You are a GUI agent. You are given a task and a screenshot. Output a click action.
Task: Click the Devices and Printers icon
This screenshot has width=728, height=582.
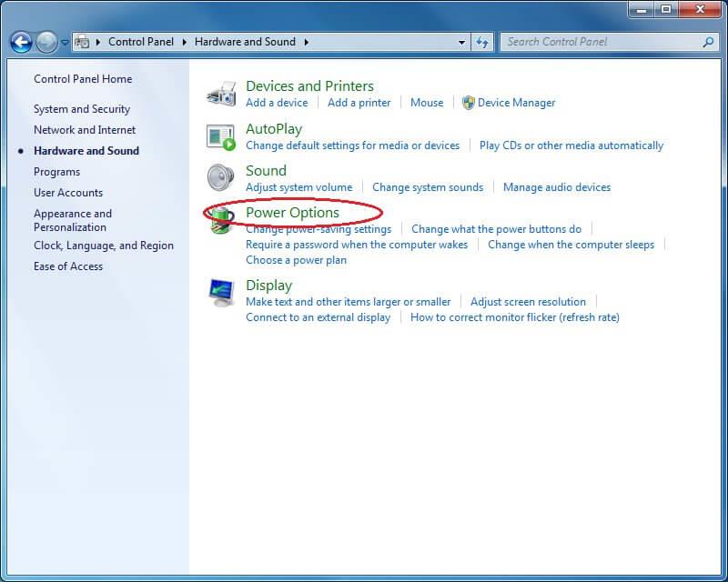(221, 95)
